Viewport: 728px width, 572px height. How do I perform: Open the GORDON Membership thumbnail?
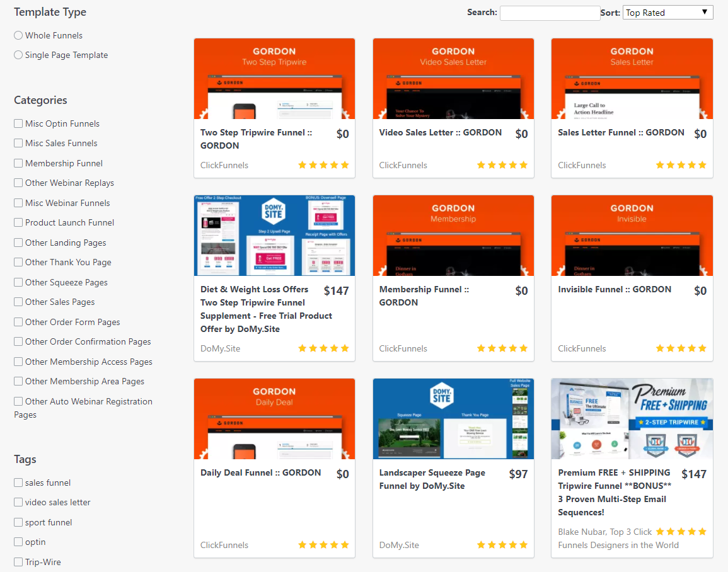click(453, 235)
